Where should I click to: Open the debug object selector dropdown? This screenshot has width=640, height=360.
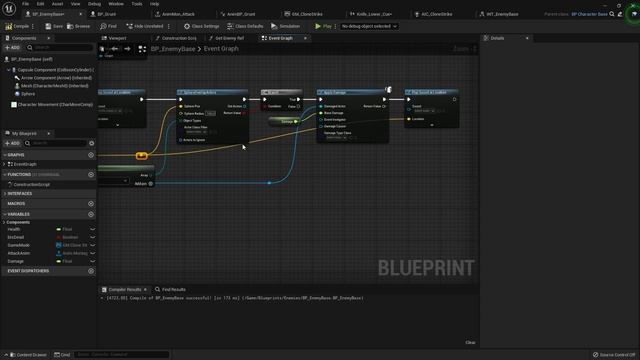tap(369, 26)
